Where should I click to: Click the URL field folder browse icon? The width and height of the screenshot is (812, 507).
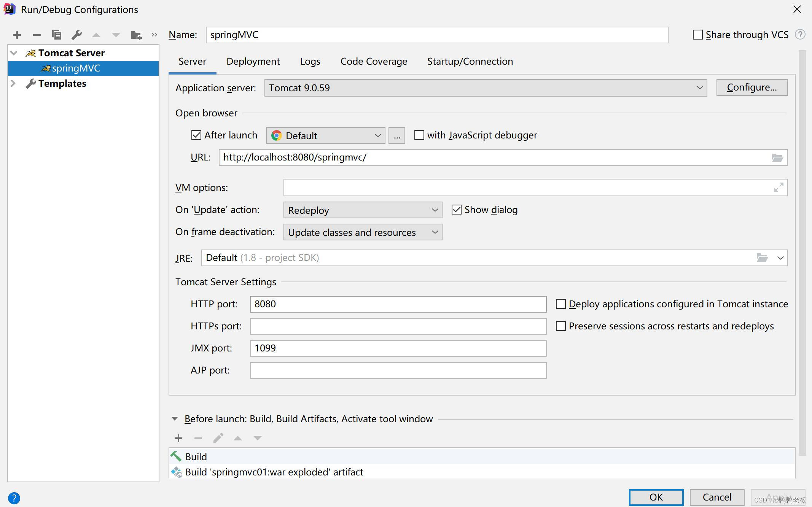click(x=777, y=157)
